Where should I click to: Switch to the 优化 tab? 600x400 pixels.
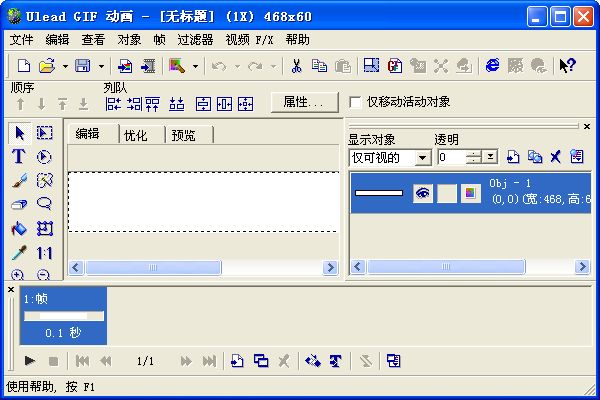(x=141, y=135)
